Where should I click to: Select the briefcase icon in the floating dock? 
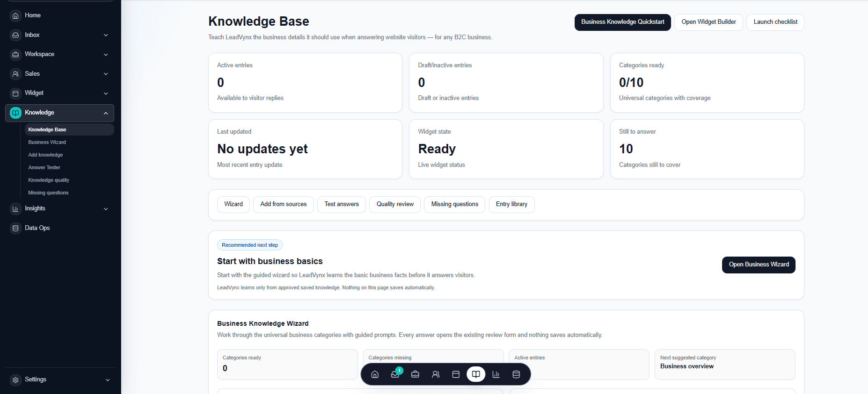415,374
